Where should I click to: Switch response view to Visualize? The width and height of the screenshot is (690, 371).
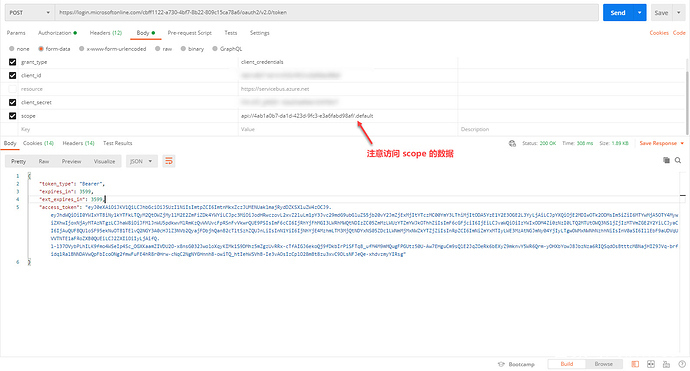(x=104, y=162)
